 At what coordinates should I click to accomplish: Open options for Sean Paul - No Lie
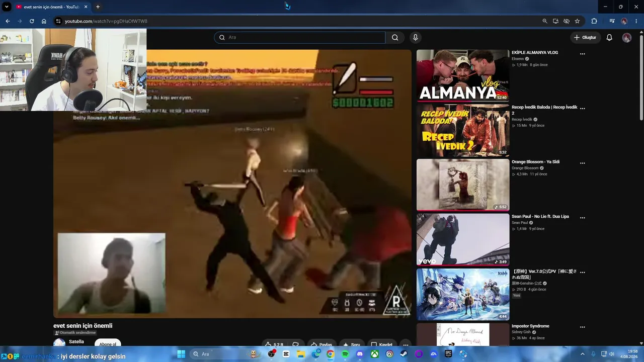click(x=583, y=218)
